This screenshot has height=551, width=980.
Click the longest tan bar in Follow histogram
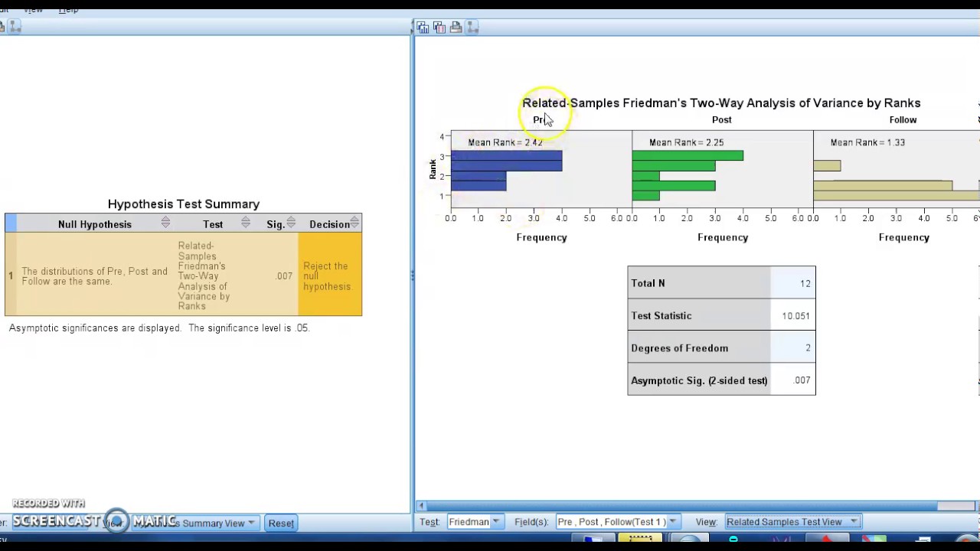(x=897, y=196)
